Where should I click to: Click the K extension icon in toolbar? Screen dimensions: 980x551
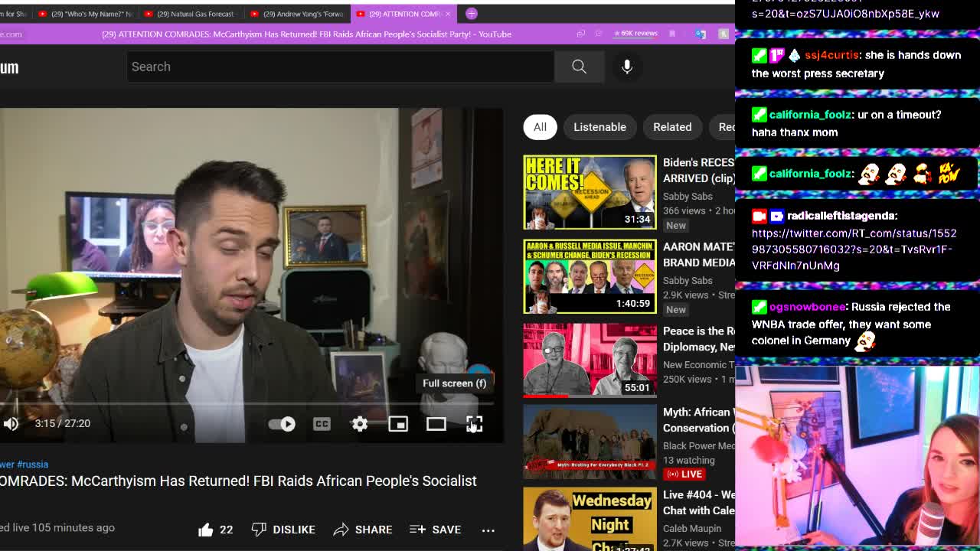click(724, 34)
